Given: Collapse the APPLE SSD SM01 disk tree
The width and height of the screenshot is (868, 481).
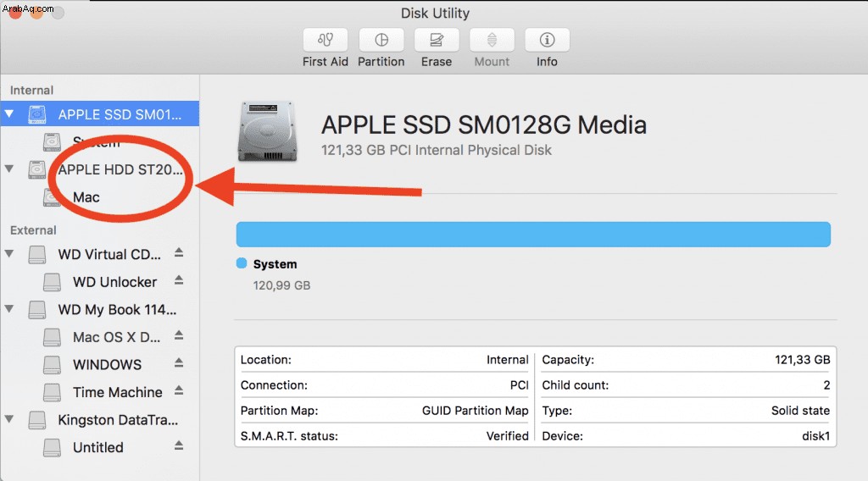Looking at the screenshot, I should (9, 113).
